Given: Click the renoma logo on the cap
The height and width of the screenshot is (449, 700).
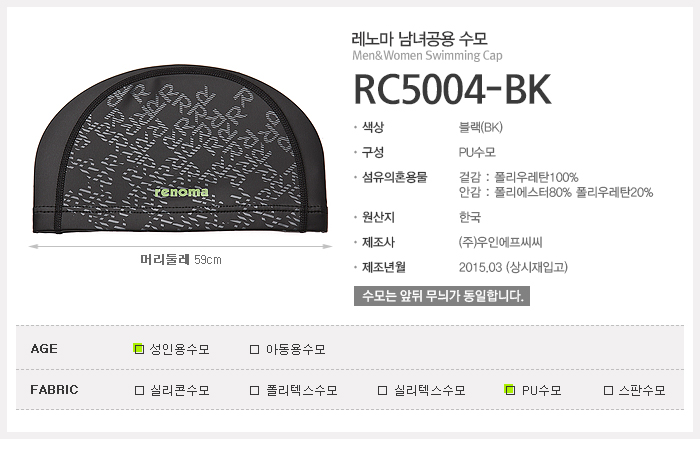Looking at the screenshot, I should click(182, 190).
